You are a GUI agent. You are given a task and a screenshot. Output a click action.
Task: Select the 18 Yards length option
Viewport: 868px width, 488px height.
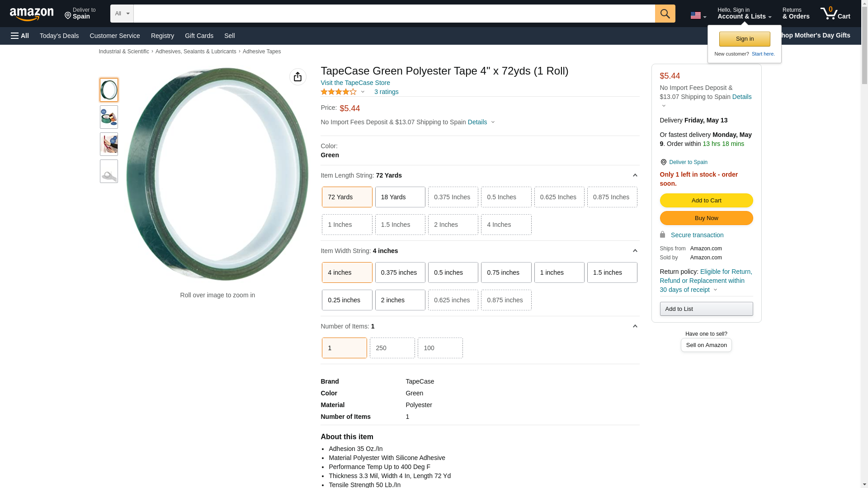400,197
